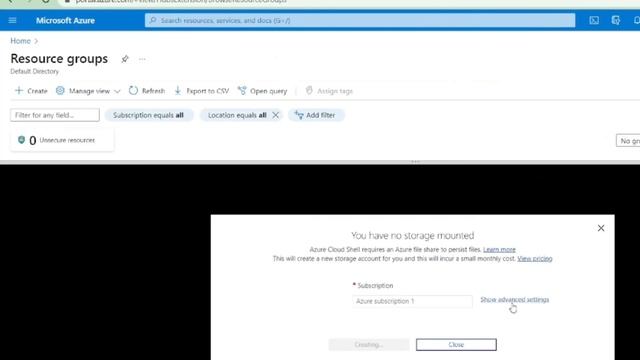Image resolution: width=640 pixels, height=360 pixels.
Task: Click the Default Directory subtitle
Action: click(x=34, y=71)
